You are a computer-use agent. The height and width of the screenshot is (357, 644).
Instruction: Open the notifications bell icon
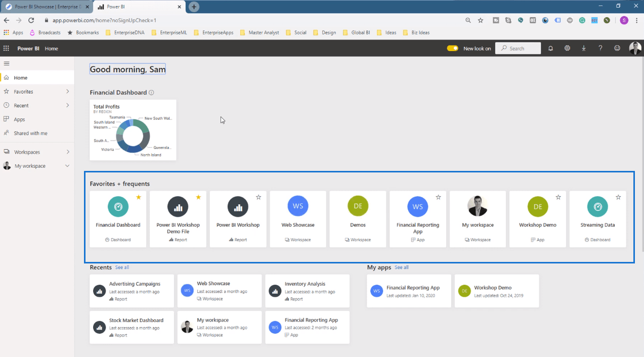[x=550, y=48]
